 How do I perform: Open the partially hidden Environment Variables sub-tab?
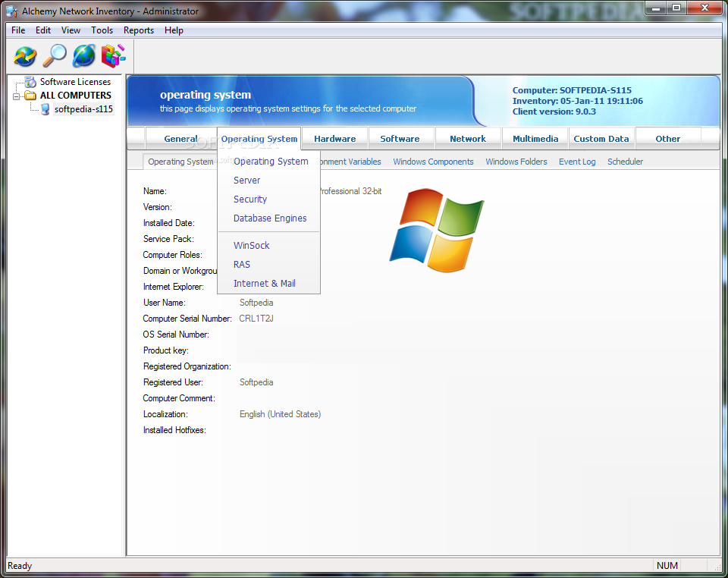350,162
